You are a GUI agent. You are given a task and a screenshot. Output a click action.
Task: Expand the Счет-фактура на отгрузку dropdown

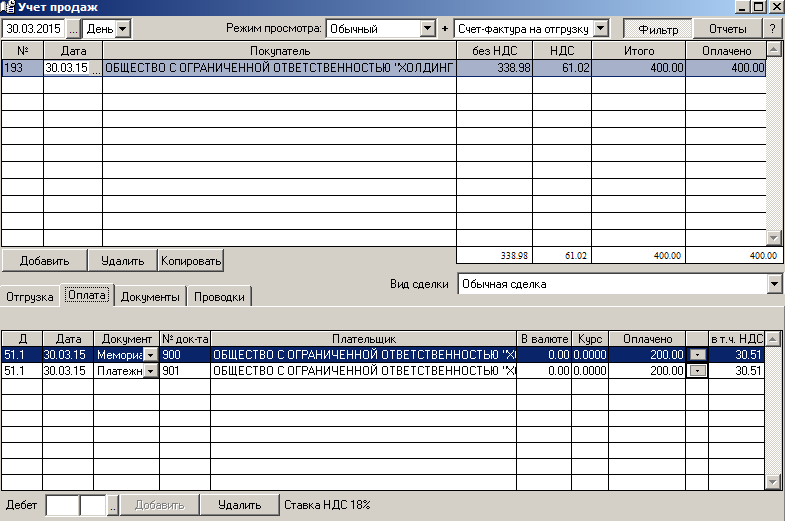(x=601, y=29)
